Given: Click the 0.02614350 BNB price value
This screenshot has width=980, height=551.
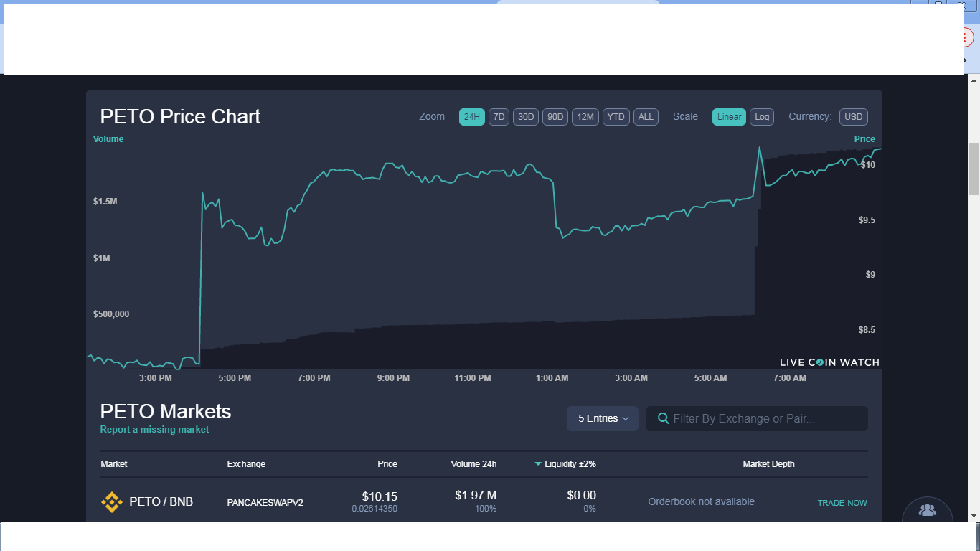Looking at the screenshot, I should 374,509.
